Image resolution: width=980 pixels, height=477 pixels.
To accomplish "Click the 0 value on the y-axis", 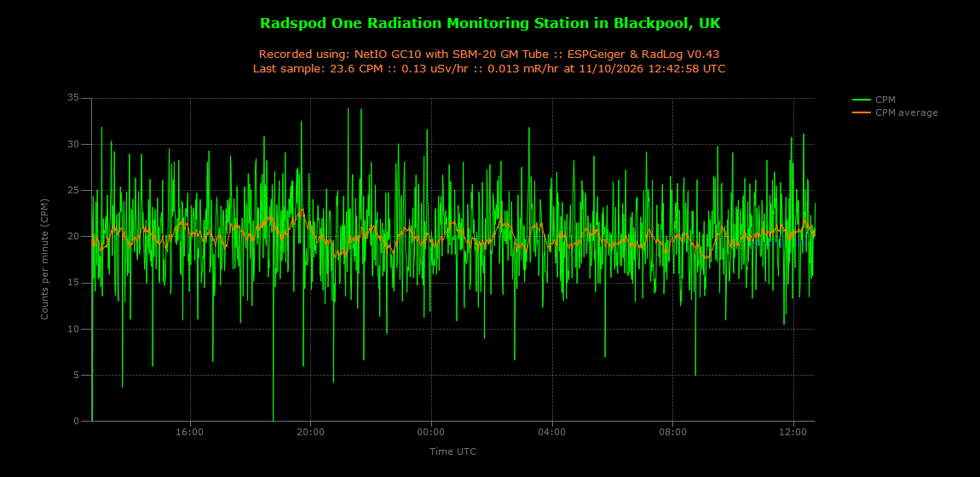I will (x=76, y=422).
